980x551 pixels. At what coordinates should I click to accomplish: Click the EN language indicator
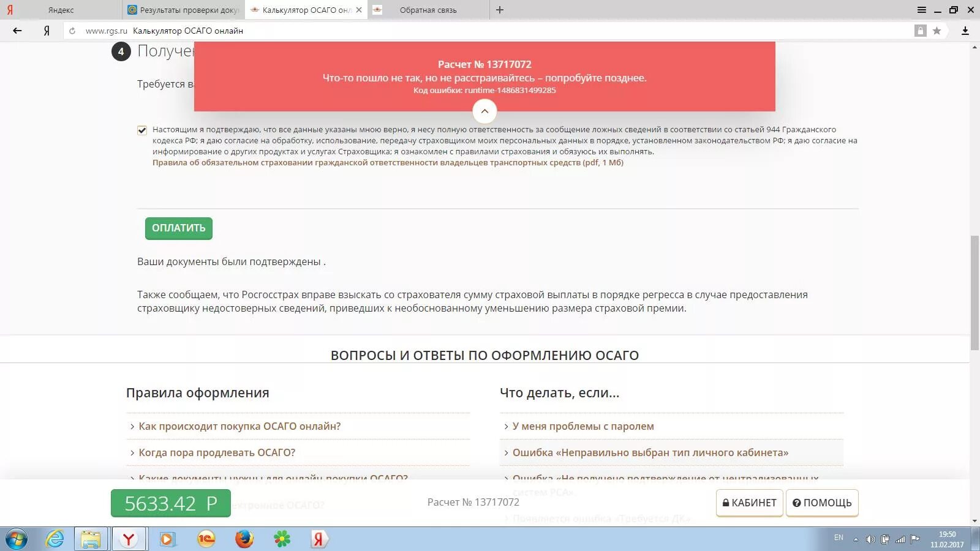(x=839, y=538)
